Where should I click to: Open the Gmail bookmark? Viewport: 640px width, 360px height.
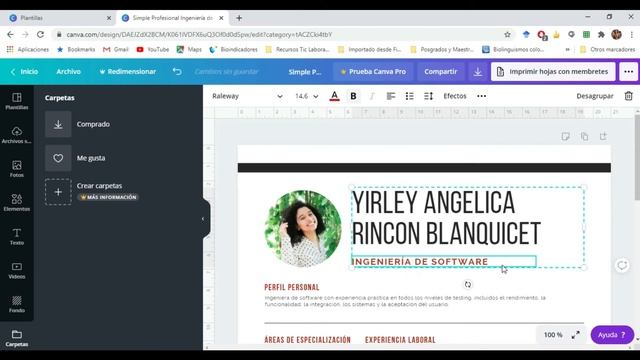tap(116, 49)
